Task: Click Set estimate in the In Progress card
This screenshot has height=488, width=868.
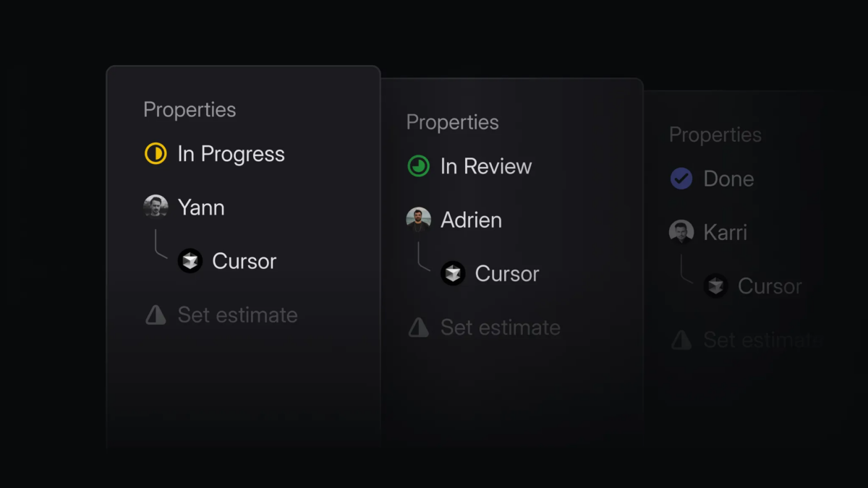Action: pos(237,314)
